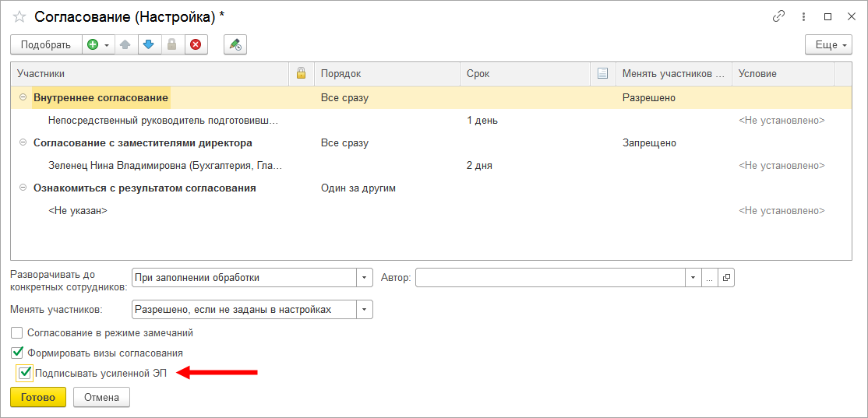Open the Менять участников dropdown arrow
This screenshot has height=418, width=868.
pos(365,310)
